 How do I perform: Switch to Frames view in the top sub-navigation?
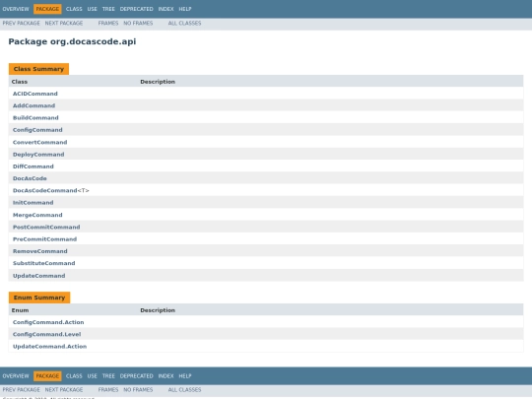pyautogui.click(x=108, y=23)
